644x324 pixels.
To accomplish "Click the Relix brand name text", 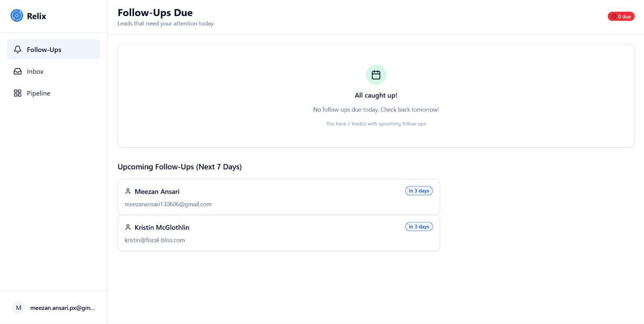I will click(36, 16).
